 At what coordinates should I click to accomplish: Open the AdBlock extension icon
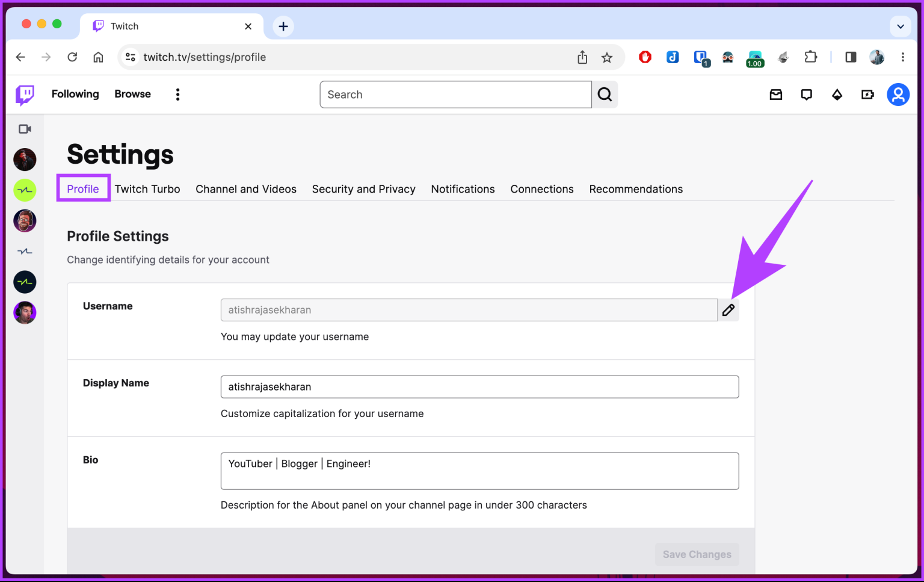(645, 57)
